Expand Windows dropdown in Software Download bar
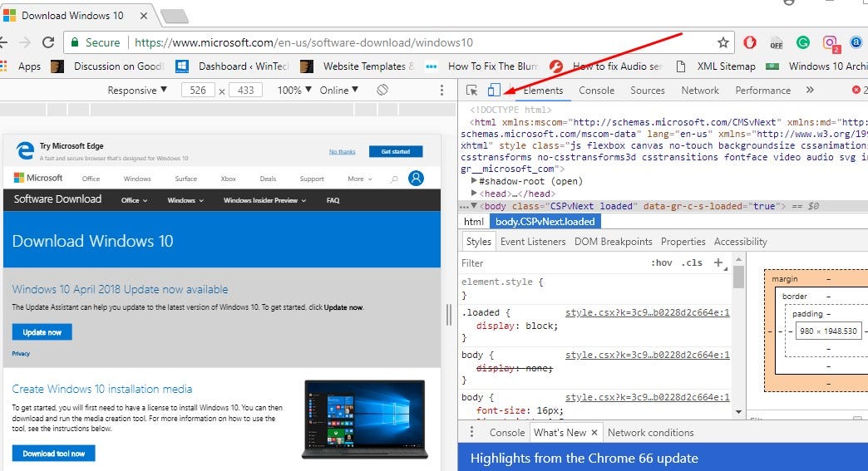Screen dimensions: 868x471 (185, 200)
